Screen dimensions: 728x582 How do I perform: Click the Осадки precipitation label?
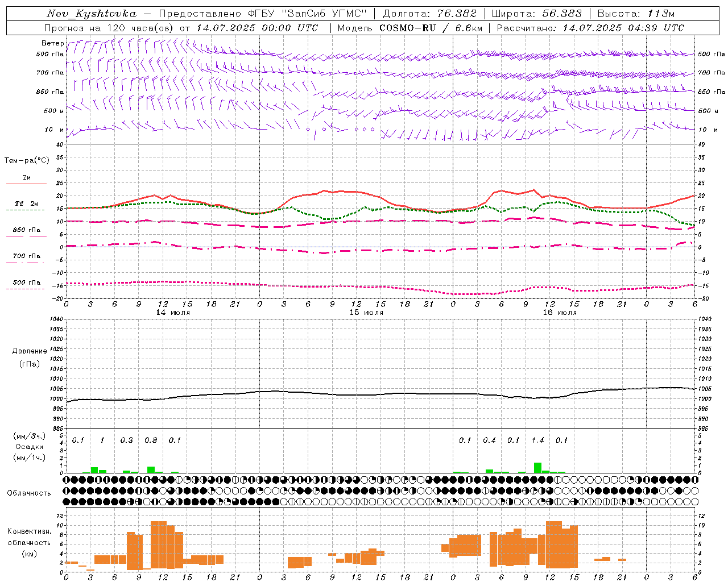tap(29, 447)
